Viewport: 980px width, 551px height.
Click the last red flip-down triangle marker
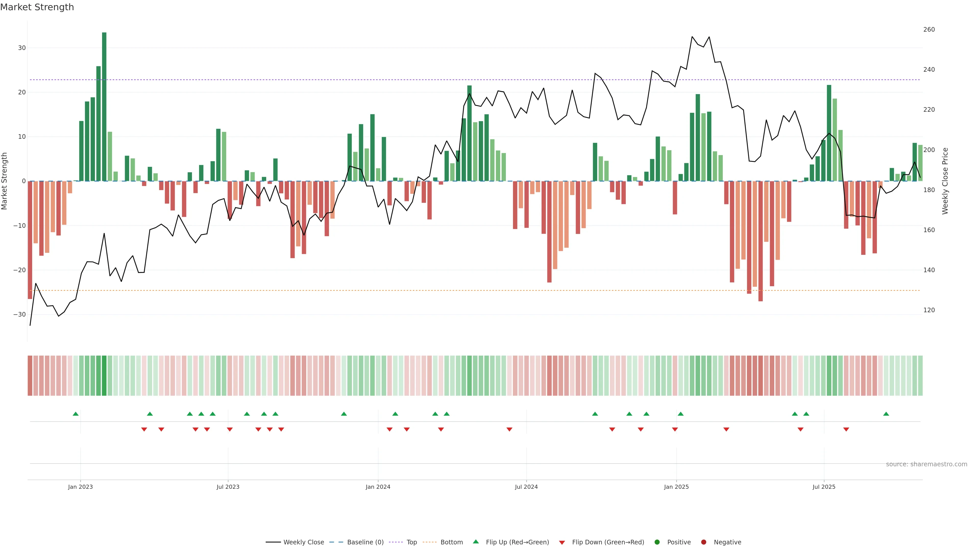click(x=846, y=429)
